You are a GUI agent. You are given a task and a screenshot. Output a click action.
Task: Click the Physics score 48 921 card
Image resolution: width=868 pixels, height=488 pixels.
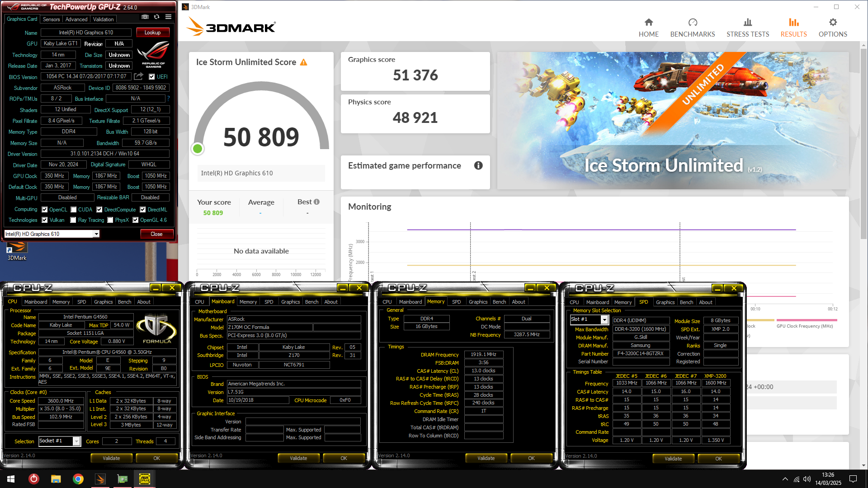click(415, 114)
